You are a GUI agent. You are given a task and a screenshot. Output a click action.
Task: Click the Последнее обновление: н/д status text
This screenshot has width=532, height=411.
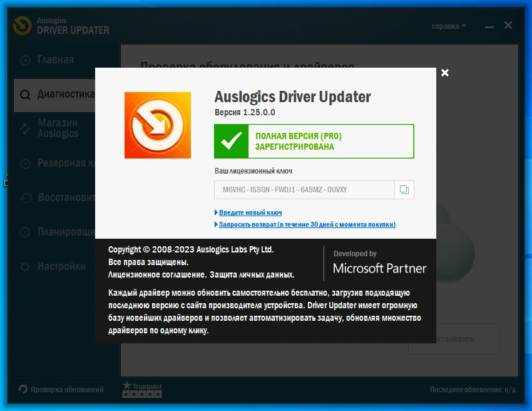(473, 390)
